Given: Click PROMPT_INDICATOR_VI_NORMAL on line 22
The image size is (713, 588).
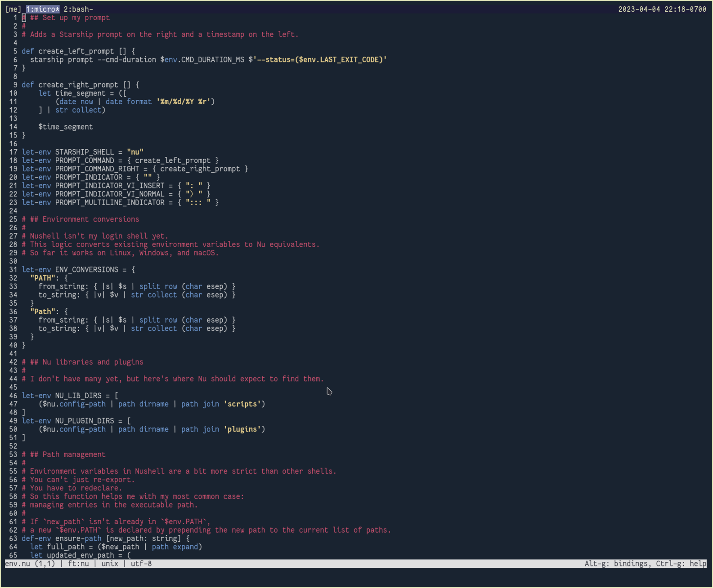Looking at the screenshot, I should [x=110, y=194].
